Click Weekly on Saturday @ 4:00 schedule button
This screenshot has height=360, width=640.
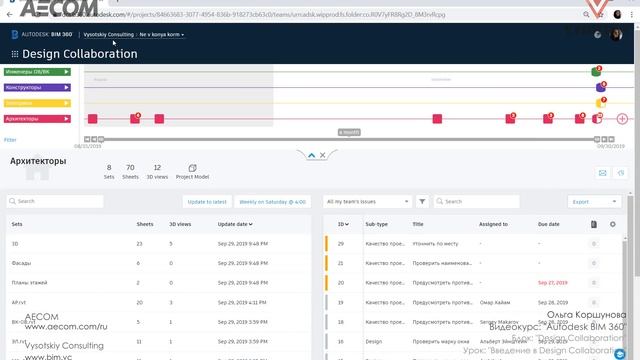[x=272, y=202]
